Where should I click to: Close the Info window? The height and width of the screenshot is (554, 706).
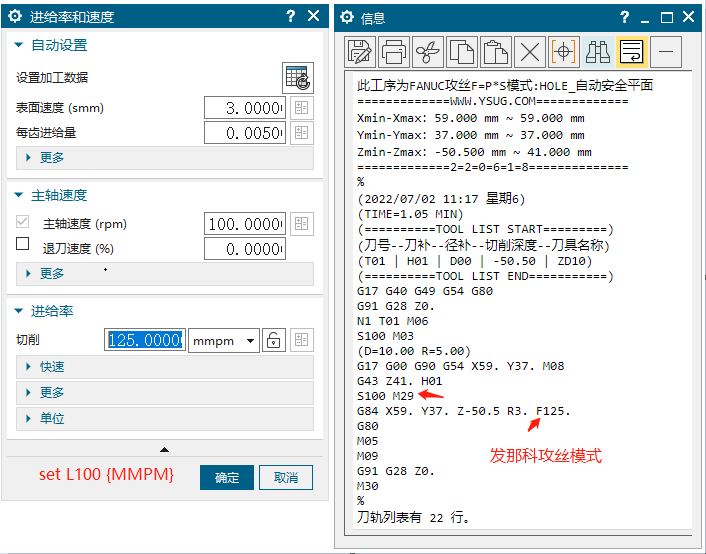click(688, 17)
